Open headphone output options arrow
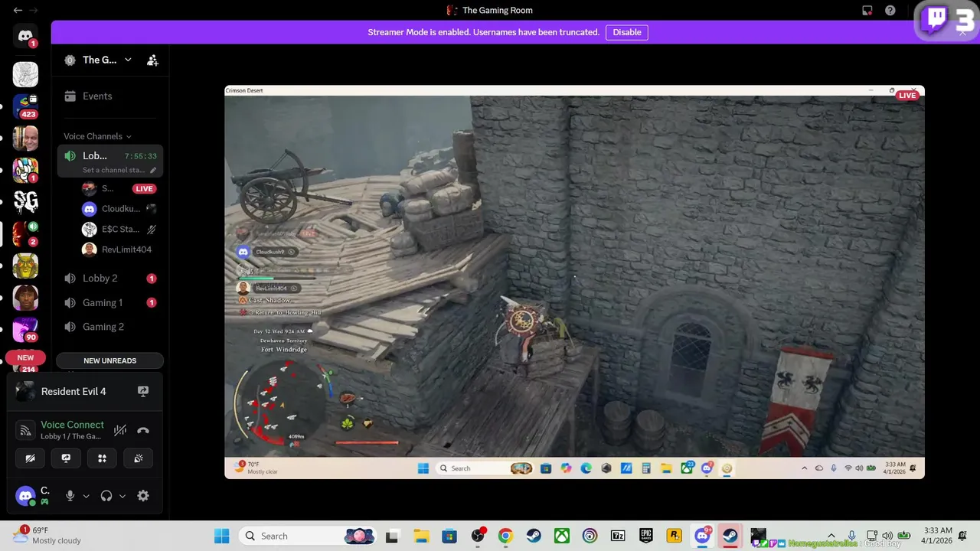The width and height of the screenshot is (980, 551). point(122,496)
